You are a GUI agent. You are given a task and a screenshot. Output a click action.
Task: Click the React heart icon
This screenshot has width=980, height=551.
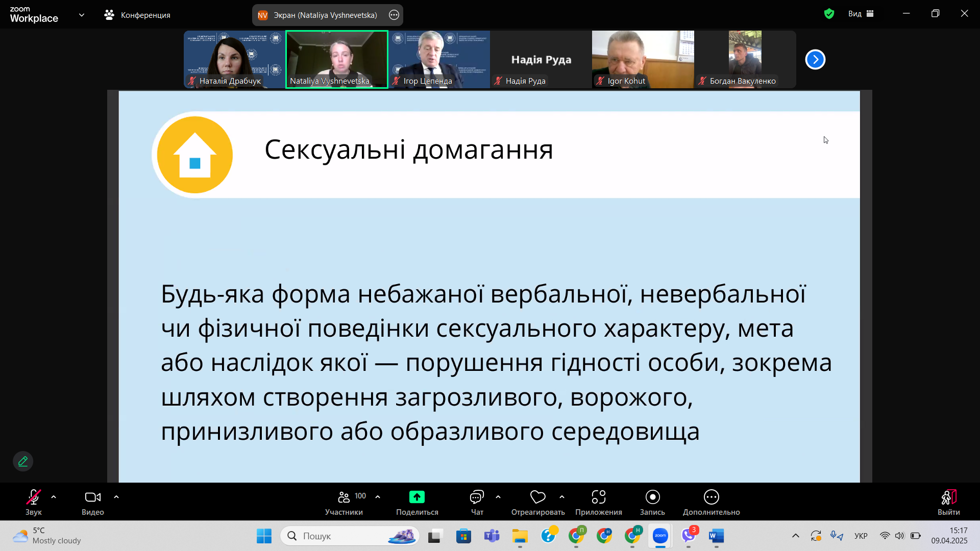[537, 497]
